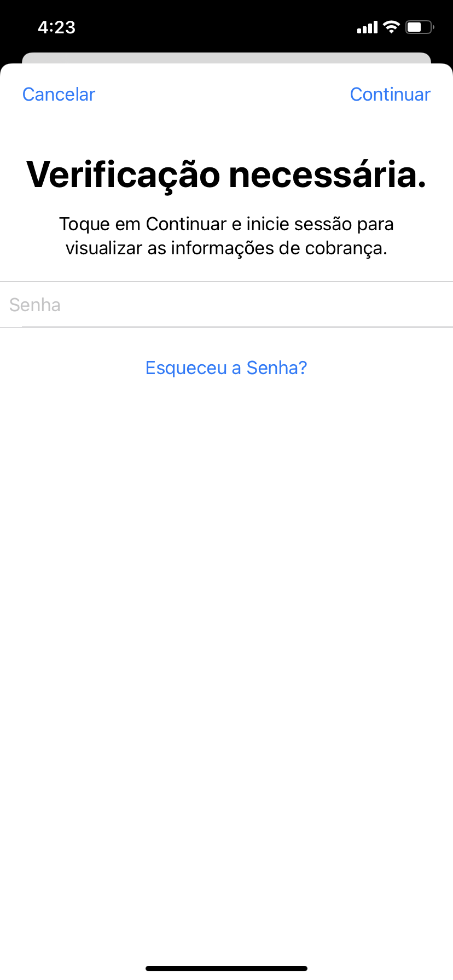This screenshot has height=980, width=453.
Task: Click the word "Verificação" in the title
Action: pos(123,175)
